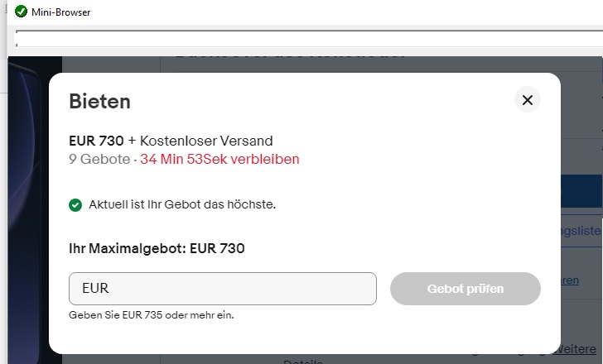The width and height of the screenshot is (603, 364).
Task: Select the 9 Gebote bid count
Action: (99, 159)
